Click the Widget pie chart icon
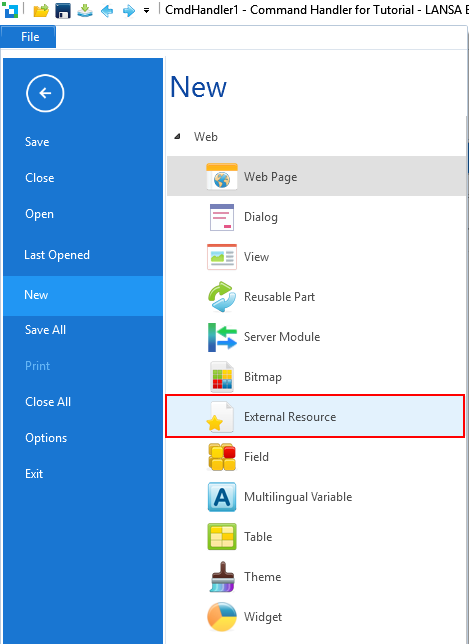The height and width of the screenshot is (644, 469). [222, 616]
